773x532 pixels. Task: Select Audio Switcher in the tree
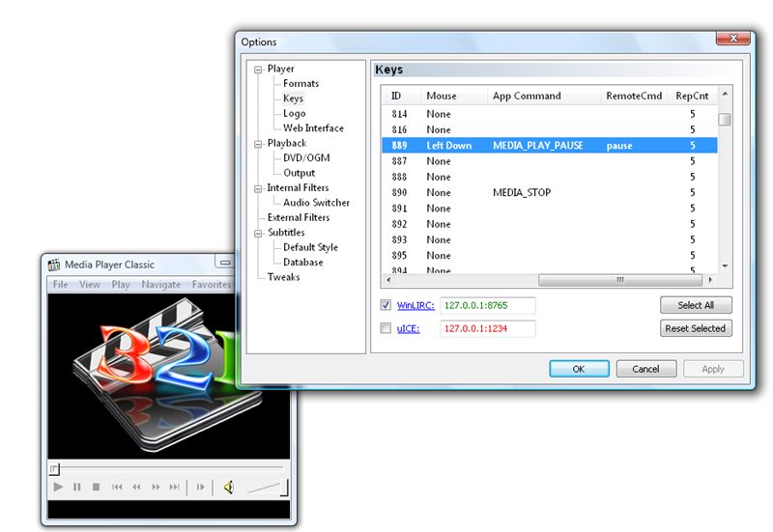(316, 203)
